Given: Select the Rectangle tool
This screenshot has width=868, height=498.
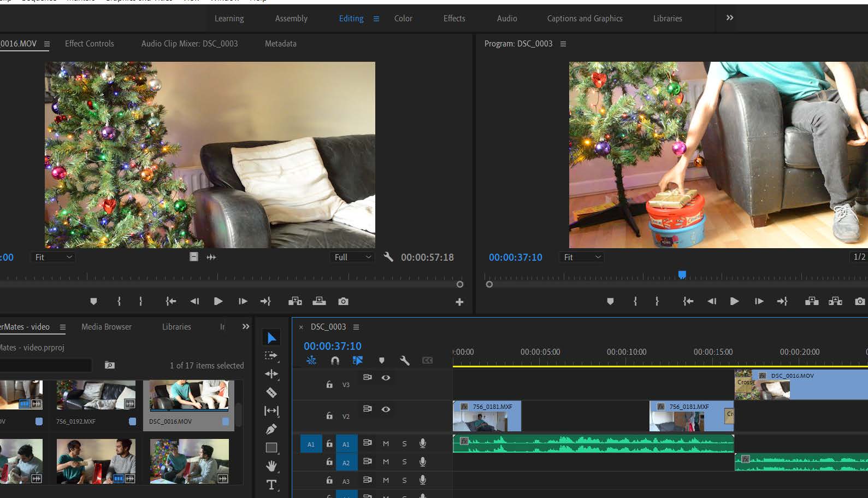Looking at the screenshot, I should (x=271, y=448).
